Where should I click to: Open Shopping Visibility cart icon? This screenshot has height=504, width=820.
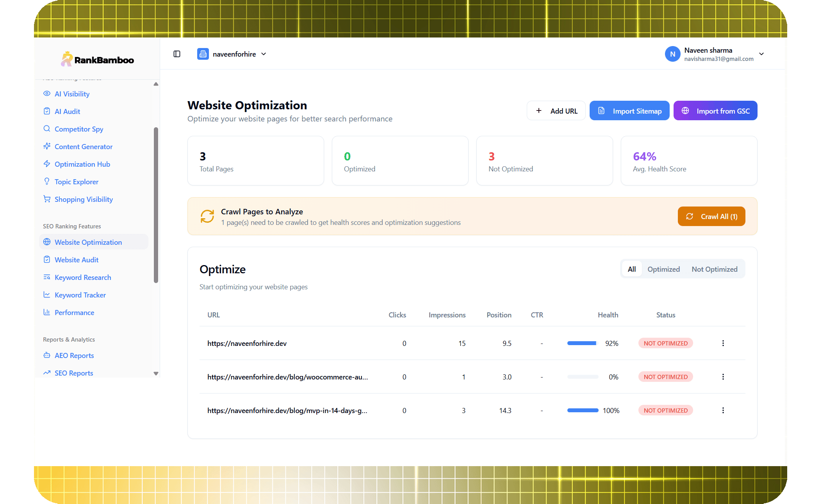47,199
